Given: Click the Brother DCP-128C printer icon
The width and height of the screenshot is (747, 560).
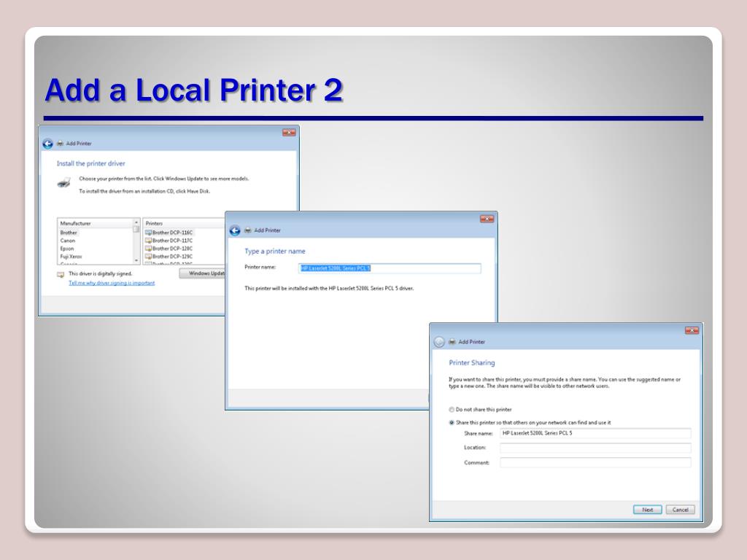Looking at the screenshot, I should click(x=148, y=249).
